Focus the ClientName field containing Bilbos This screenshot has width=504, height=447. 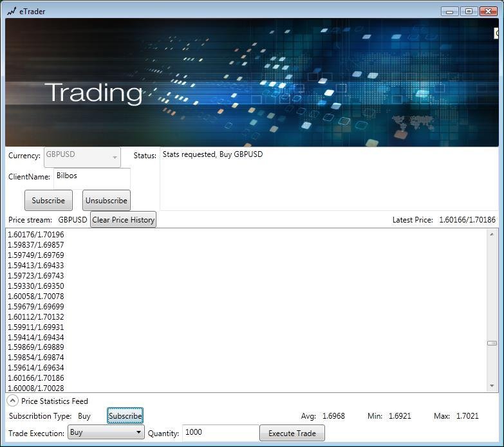click(x=92, y=179)
